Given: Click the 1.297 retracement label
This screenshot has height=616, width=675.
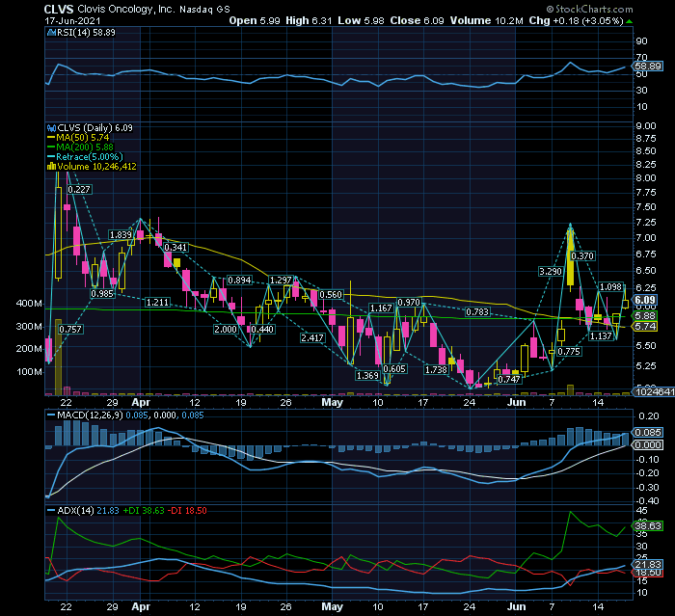Looking at the screenshot, I should pos(281,281).
